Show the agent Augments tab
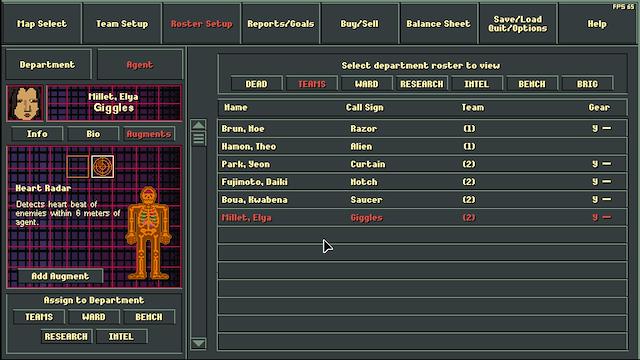Screen dimensions: 640x360 149,134
